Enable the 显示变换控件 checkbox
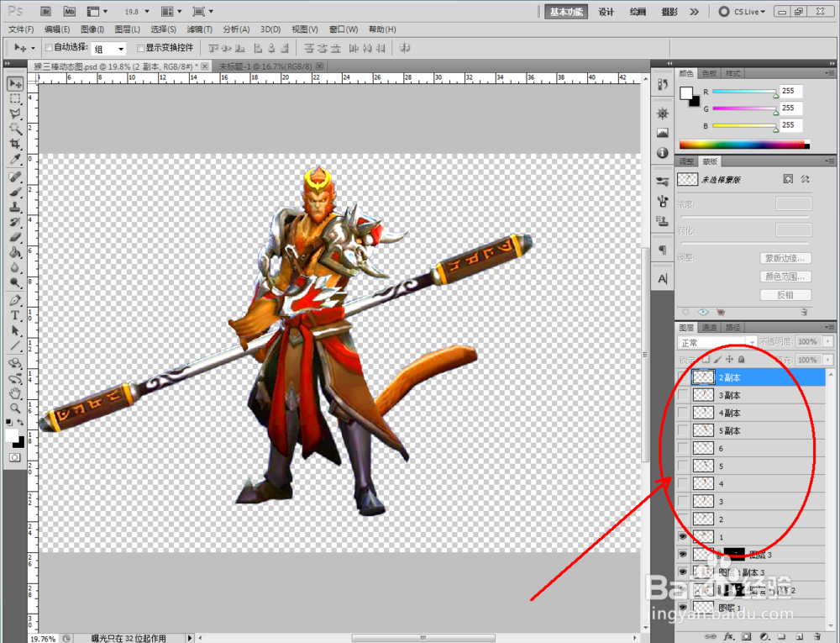 coord(141,48)
